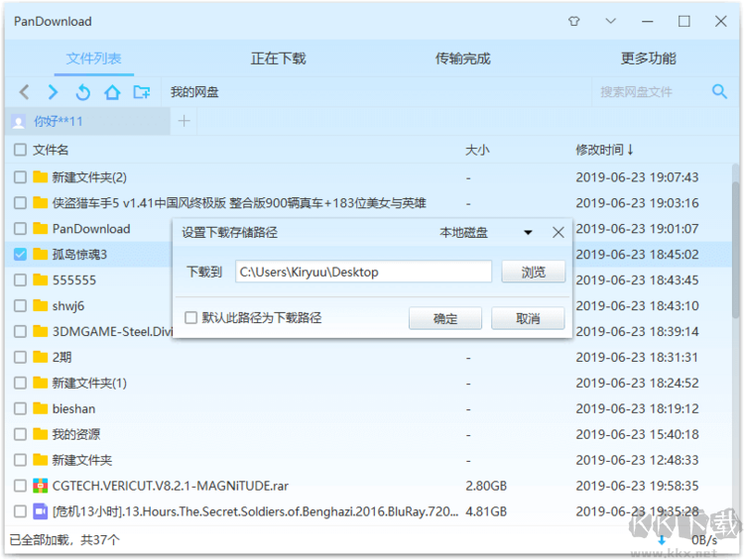Click the rar archive icon of CGTECH.VERICUT

click(41, 486)
